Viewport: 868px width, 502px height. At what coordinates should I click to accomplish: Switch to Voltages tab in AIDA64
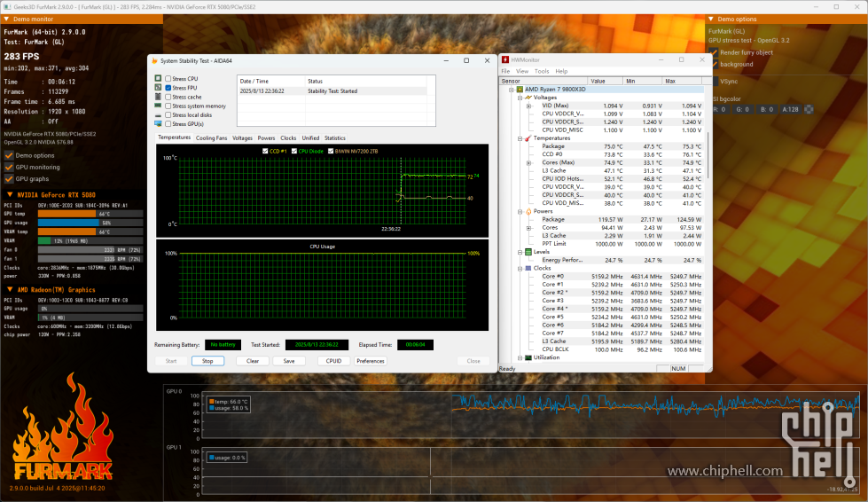coord(242,137)
